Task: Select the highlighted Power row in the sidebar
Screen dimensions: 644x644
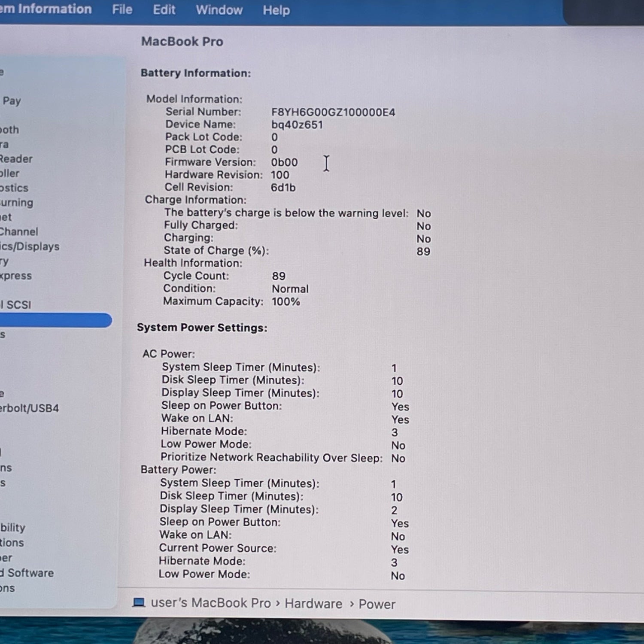Action: coord(56,320)
